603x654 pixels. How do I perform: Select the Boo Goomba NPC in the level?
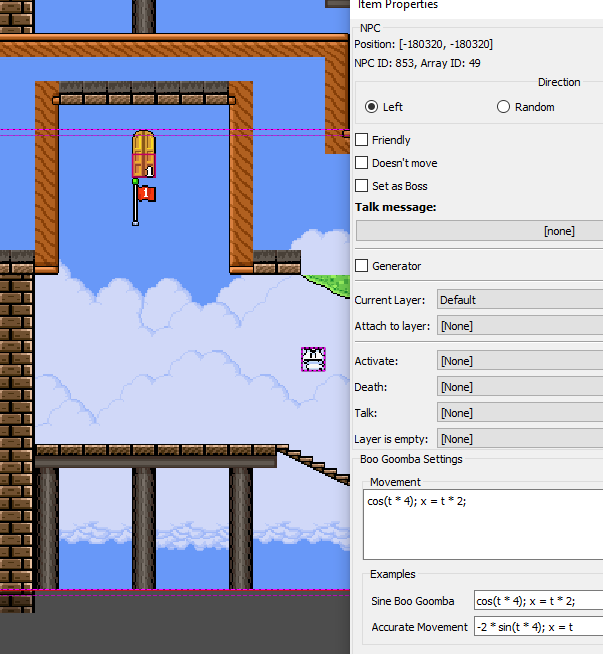[x=313, y=359]
